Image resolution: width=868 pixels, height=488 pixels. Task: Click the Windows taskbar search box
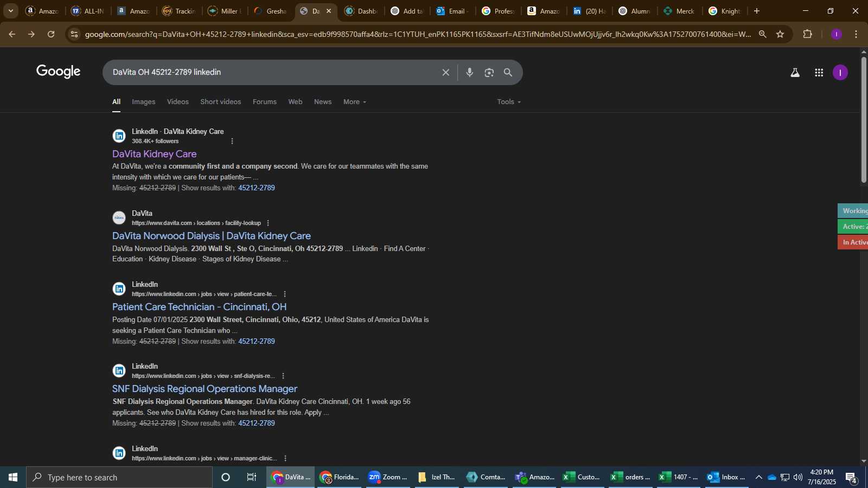pos(119,478)
